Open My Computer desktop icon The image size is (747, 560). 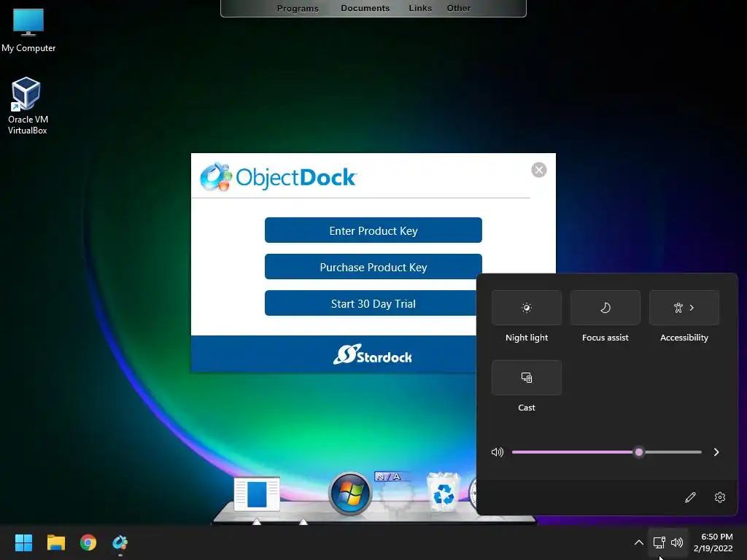[28, 30]
